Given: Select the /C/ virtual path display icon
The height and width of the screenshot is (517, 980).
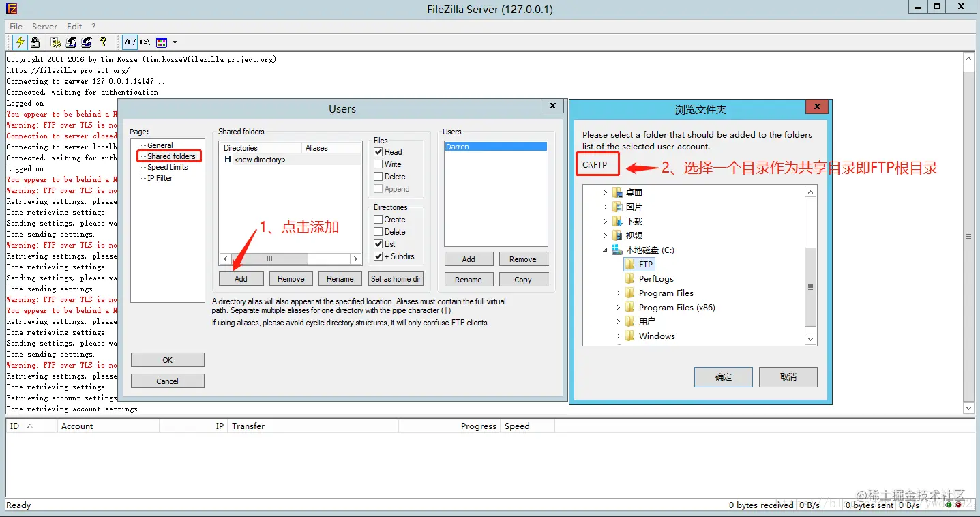Looking at the screenshot, I should (130, 42).
